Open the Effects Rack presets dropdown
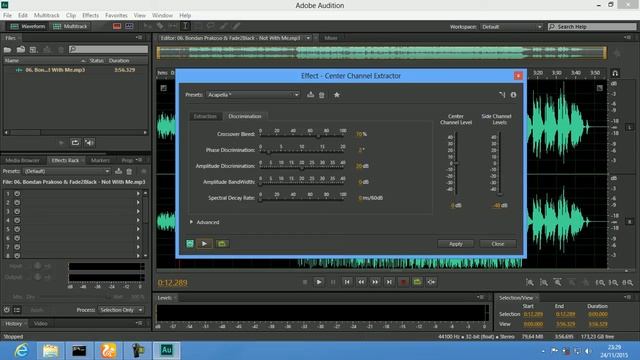The image size is (640, 360). coord(67,171)
